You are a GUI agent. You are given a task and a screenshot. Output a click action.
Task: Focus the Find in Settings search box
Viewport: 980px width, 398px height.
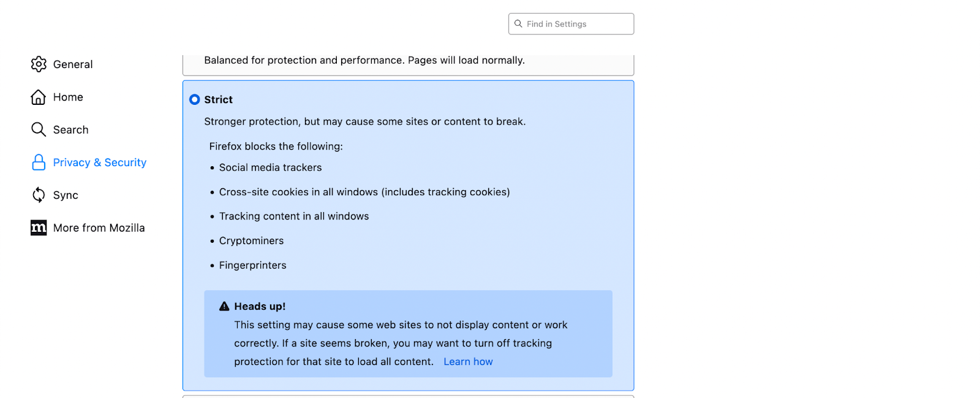(x=571, y=24)
